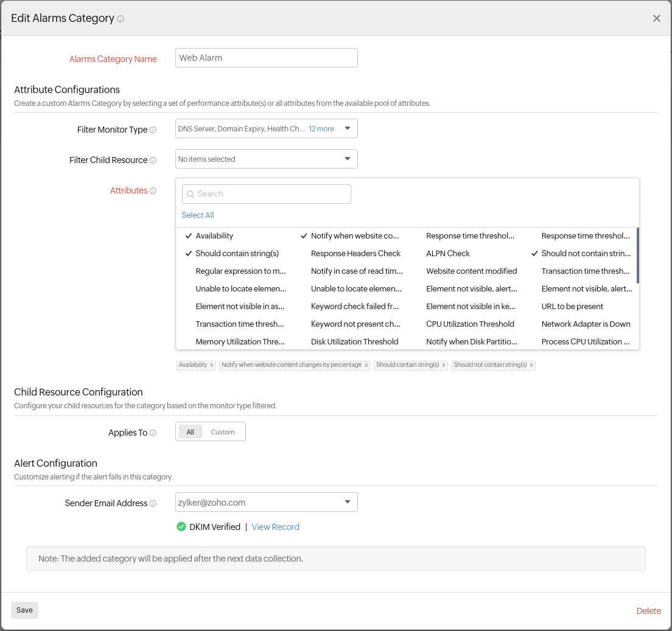
Task: Open the View Record link
Action: 275,527
